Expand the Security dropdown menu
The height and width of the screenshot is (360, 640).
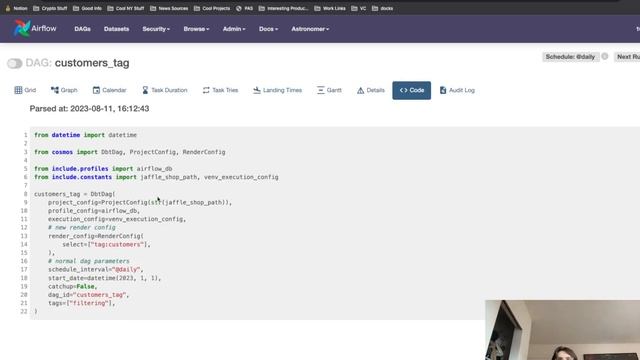tap(156, 29)
